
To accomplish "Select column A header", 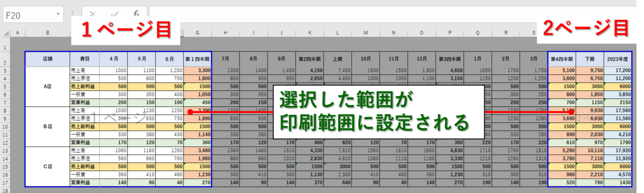I will click(x=17, y=33).
